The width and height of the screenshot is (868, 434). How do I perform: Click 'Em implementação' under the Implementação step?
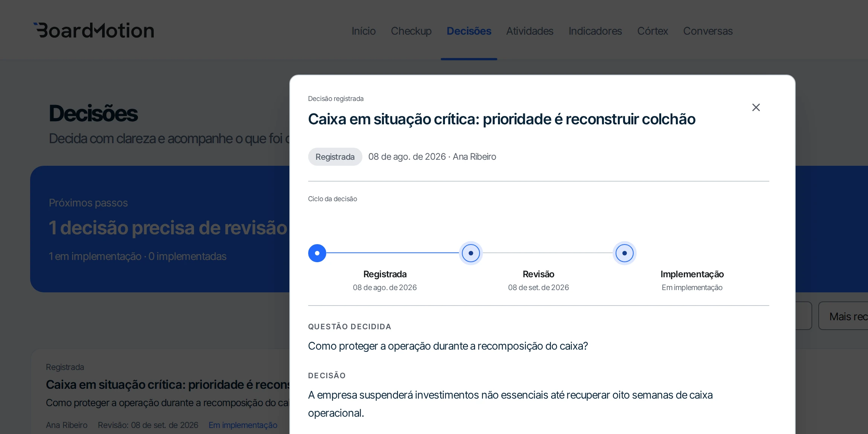point(692,287)
